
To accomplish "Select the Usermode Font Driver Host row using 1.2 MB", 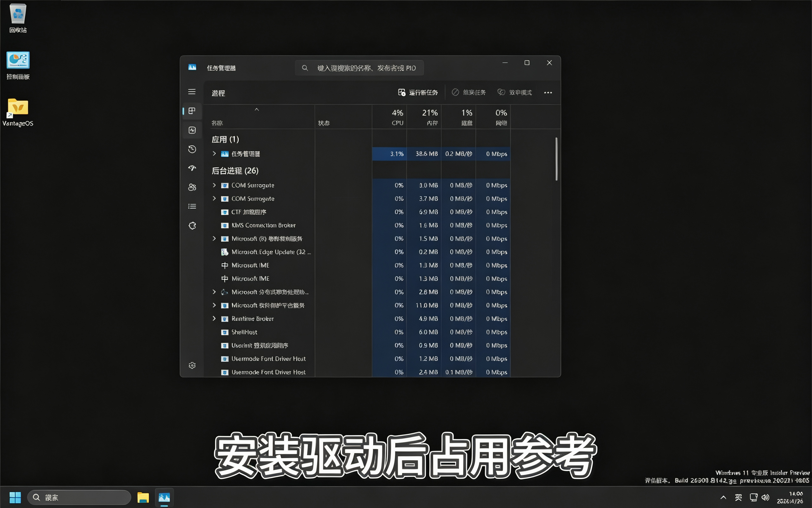I will coord(357,359).
